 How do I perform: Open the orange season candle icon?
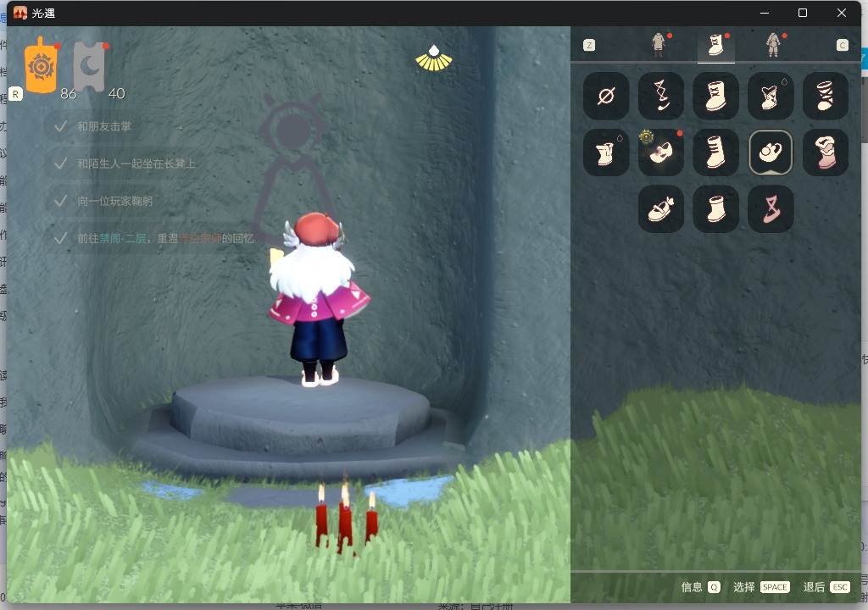click(41, 65)
